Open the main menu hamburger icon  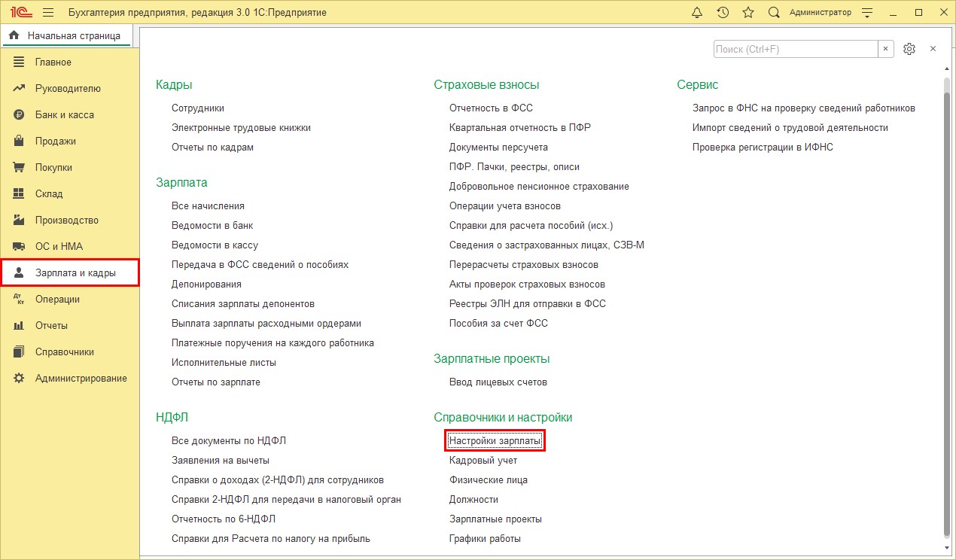coord(48,13)
